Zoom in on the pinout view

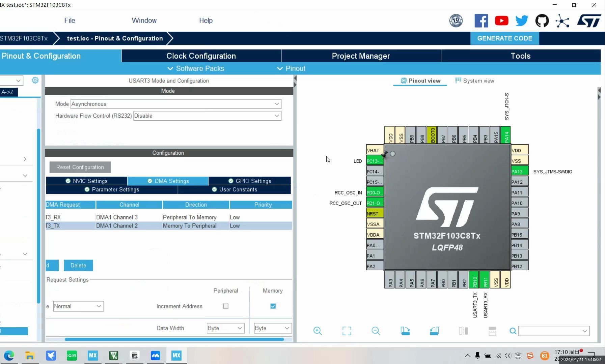318,331
